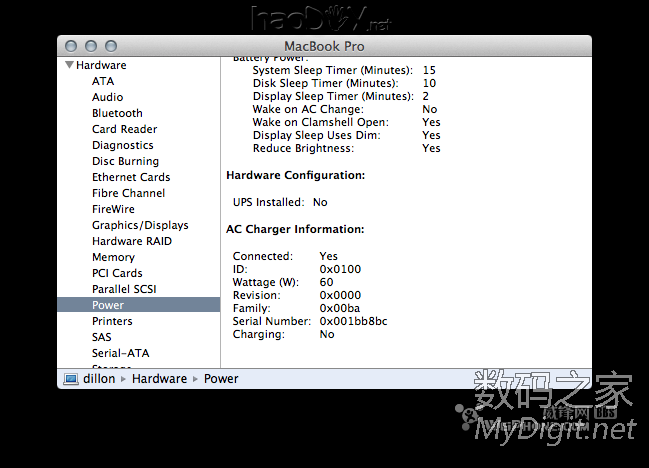The width and height of the screenshot is (649, 468).
Task: Click Hardware in the path bar
Action: coord(159,379)
